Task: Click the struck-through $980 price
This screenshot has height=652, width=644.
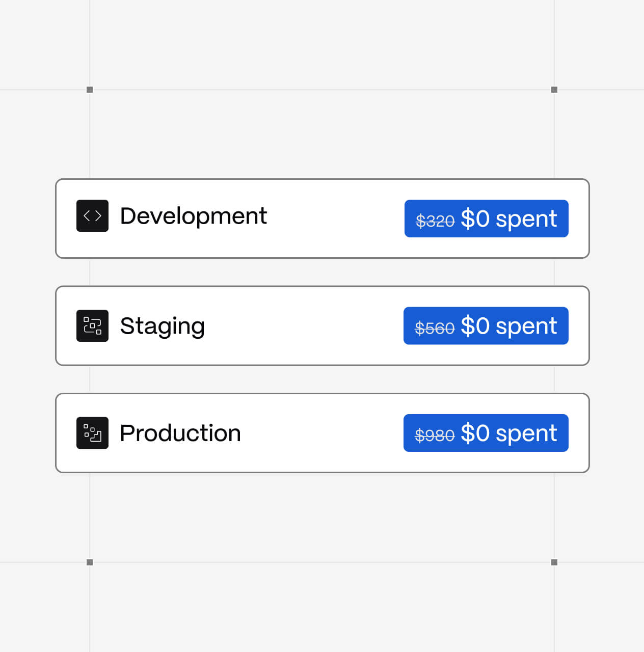Action: point(435,435)
